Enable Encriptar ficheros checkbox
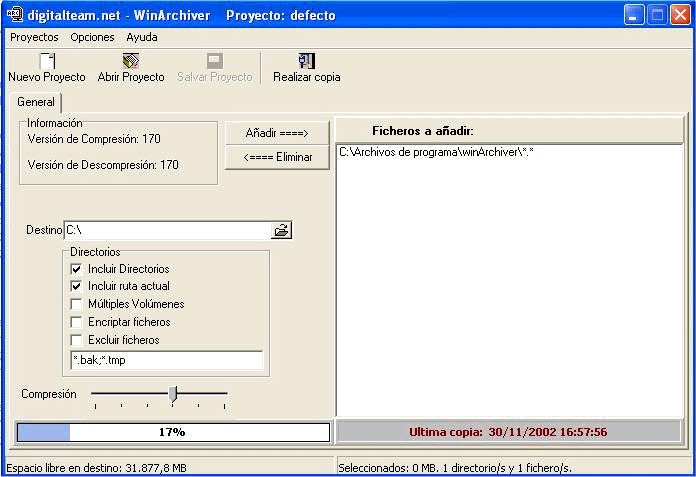This screenshot has height=477, width=696. 76,322
